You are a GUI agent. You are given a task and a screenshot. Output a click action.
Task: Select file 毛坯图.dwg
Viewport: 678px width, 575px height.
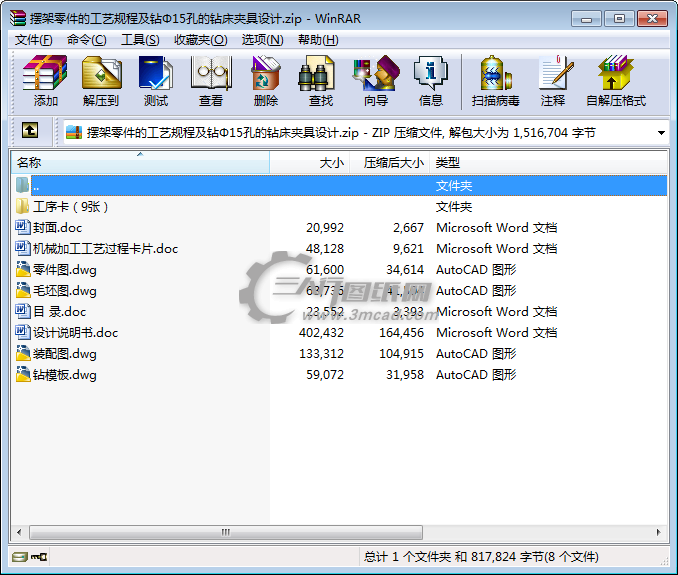coord(64,291)
